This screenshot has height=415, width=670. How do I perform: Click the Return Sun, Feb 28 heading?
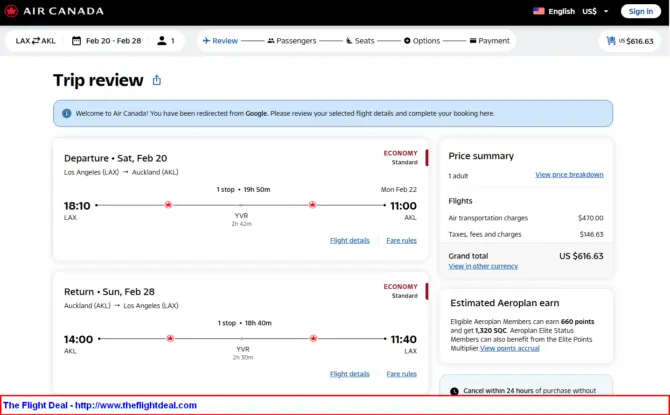point(109,291)
